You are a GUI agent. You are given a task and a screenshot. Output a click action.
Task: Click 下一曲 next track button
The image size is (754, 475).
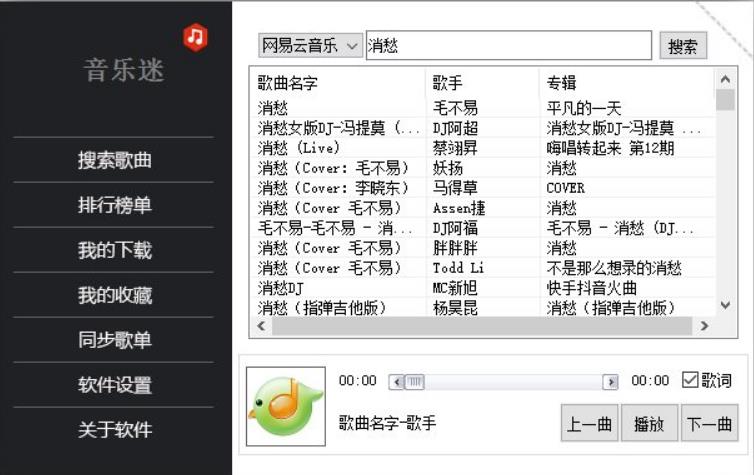709,424
